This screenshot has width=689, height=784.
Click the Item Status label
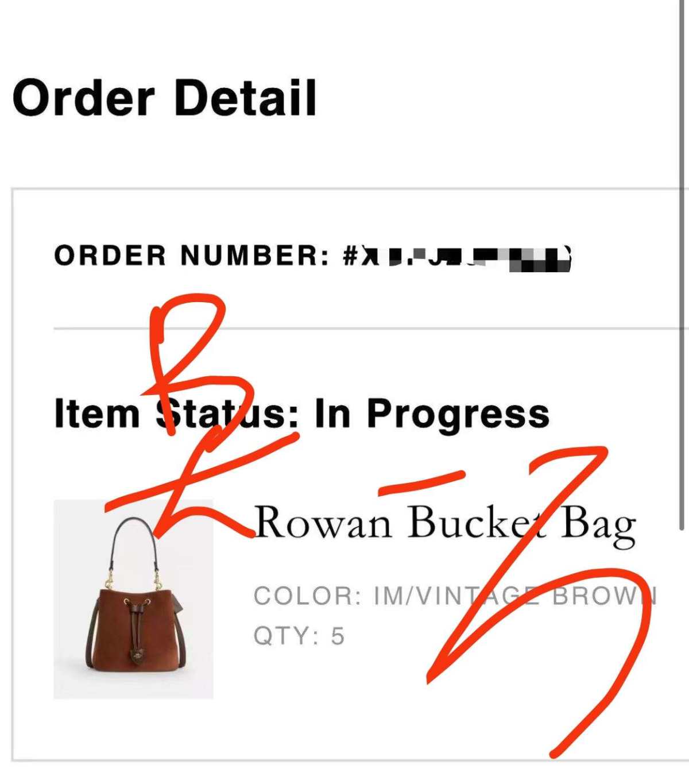click(176, 414)
